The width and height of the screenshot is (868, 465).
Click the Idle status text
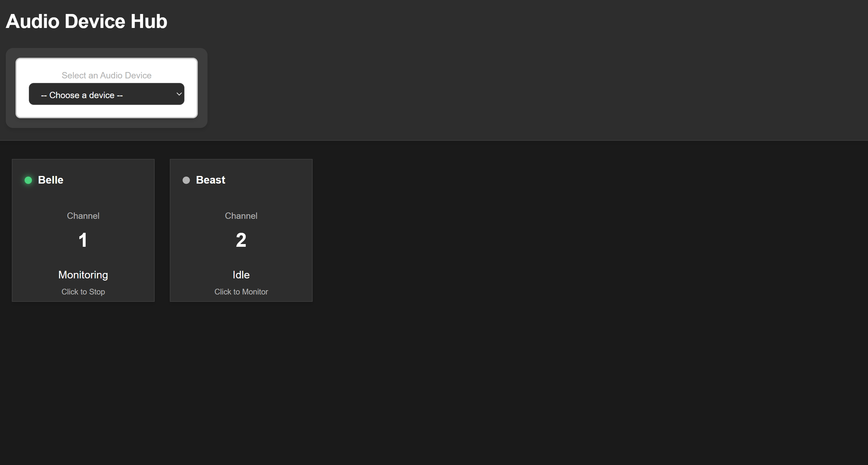[x=241, y=275]
